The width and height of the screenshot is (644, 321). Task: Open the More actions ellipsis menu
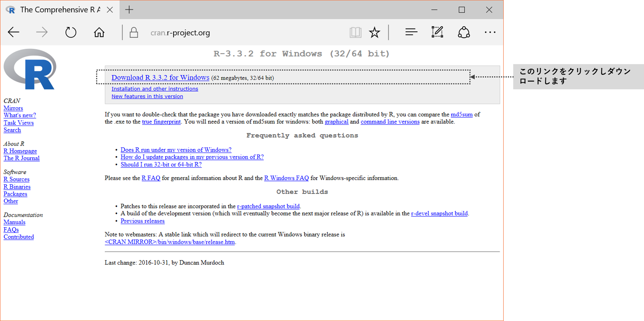pyautogui.click(x=490, y=32)
